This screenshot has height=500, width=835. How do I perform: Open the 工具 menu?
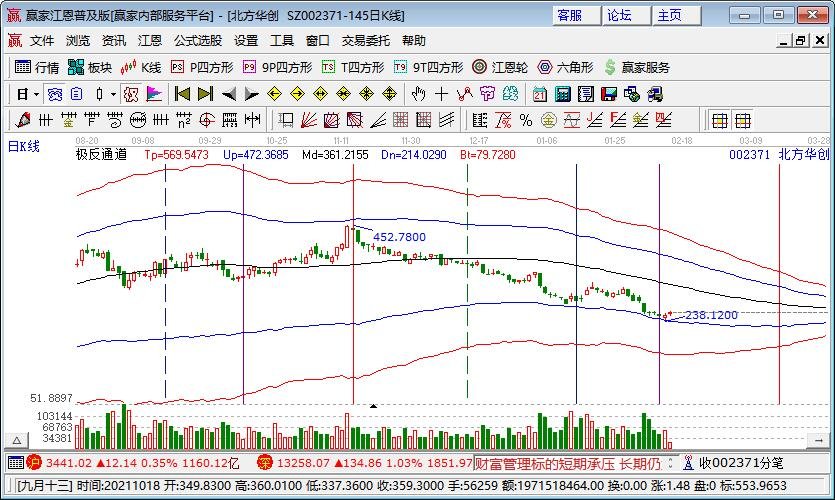(282, 40)
